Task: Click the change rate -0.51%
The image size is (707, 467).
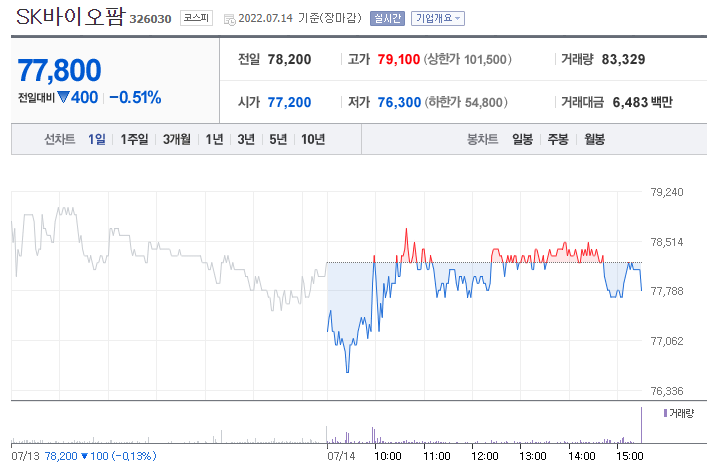Action: (x=135, y=97)
